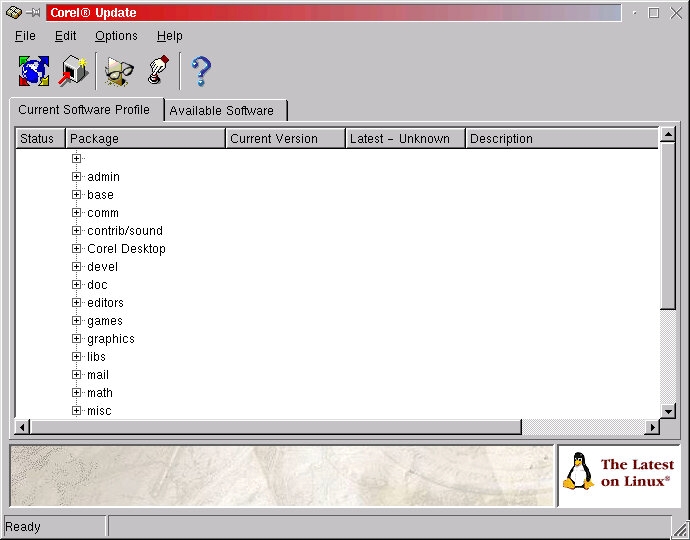This screenshot has width=690, height=540.
Task: Sort by the Package column header
Action: point(145,139)
